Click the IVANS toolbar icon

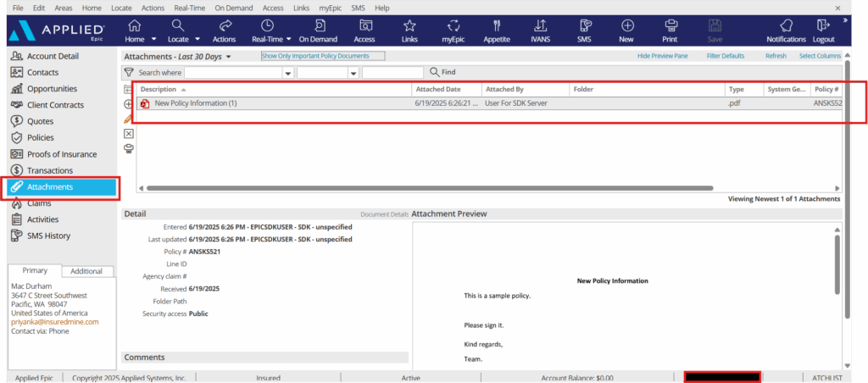click(x=540, y=25)
